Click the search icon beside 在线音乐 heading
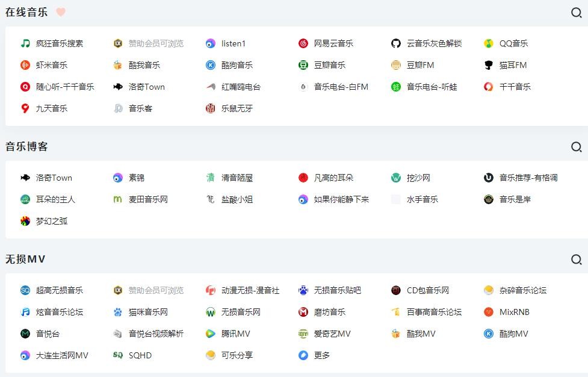Image resolution: width=588 pixels, height=377 pixels. 576,13
